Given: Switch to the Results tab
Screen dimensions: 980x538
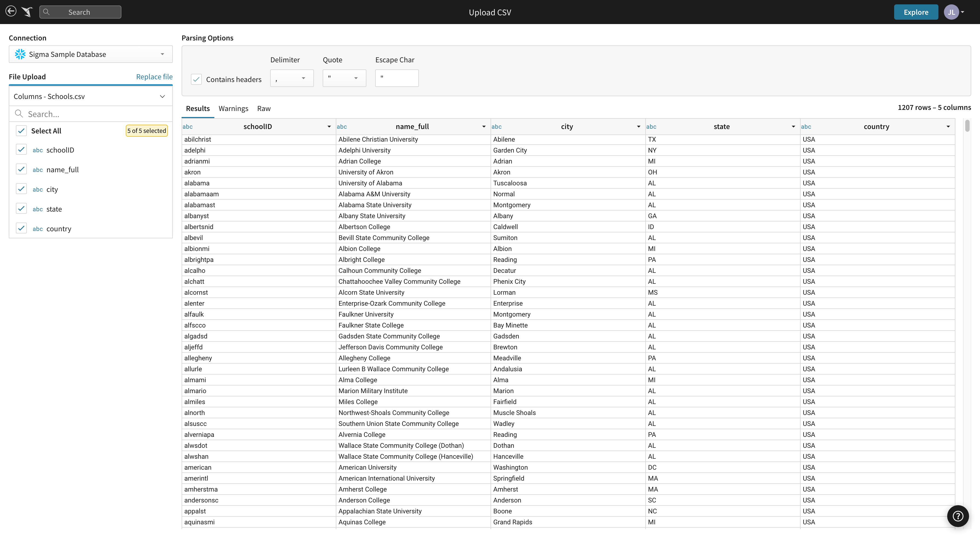Looking at the screenshot, I should click(198, 109).
